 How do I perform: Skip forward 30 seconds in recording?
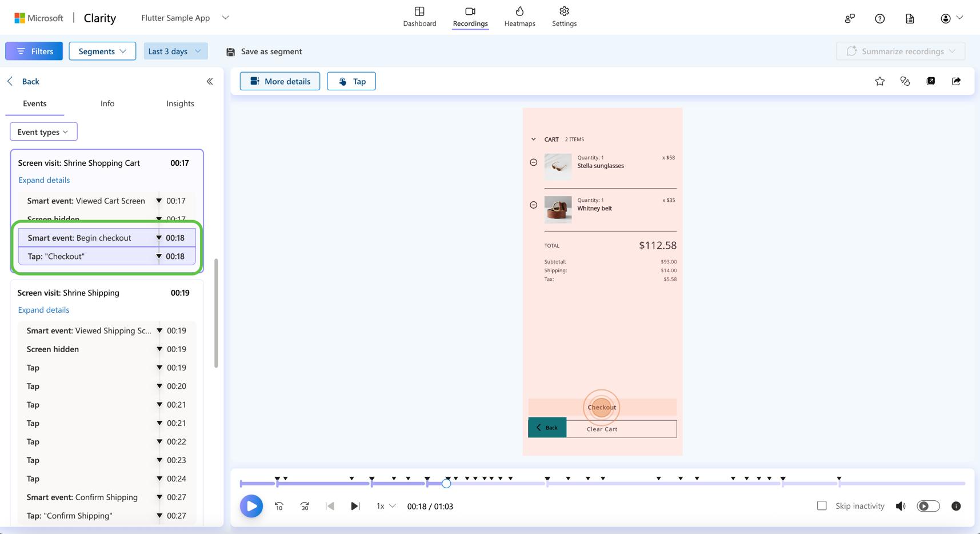click(x=305, y=506)
